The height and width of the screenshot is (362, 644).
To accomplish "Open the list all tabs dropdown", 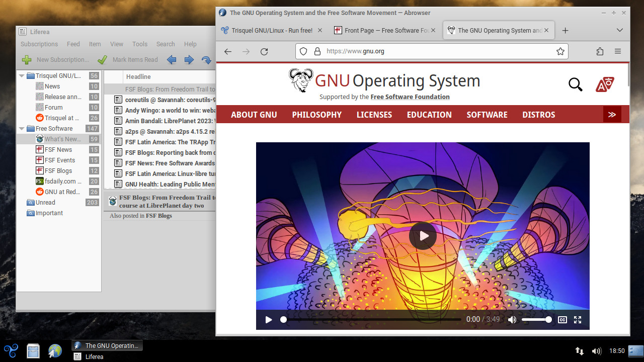I will pos(619,30).
